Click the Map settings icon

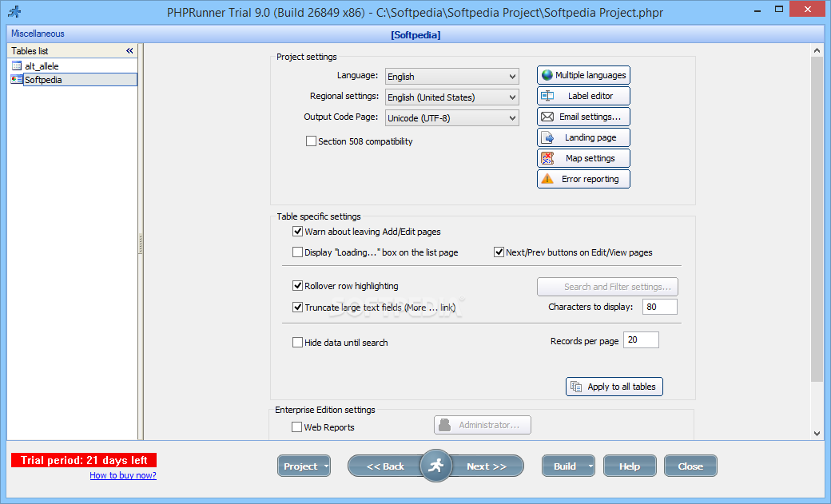pyautogui.click(x=547, y=158)
